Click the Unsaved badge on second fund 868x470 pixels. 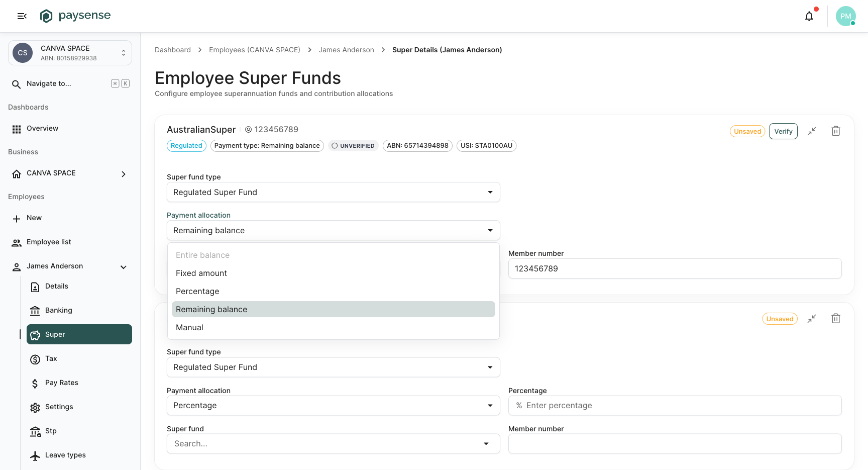click(780, 319)
